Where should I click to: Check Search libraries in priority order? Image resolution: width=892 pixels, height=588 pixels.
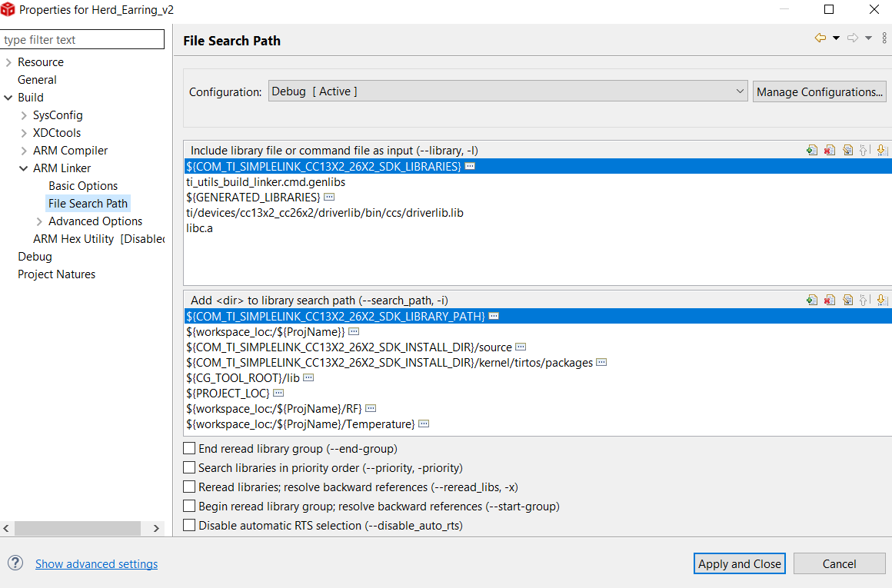(189, 467)
